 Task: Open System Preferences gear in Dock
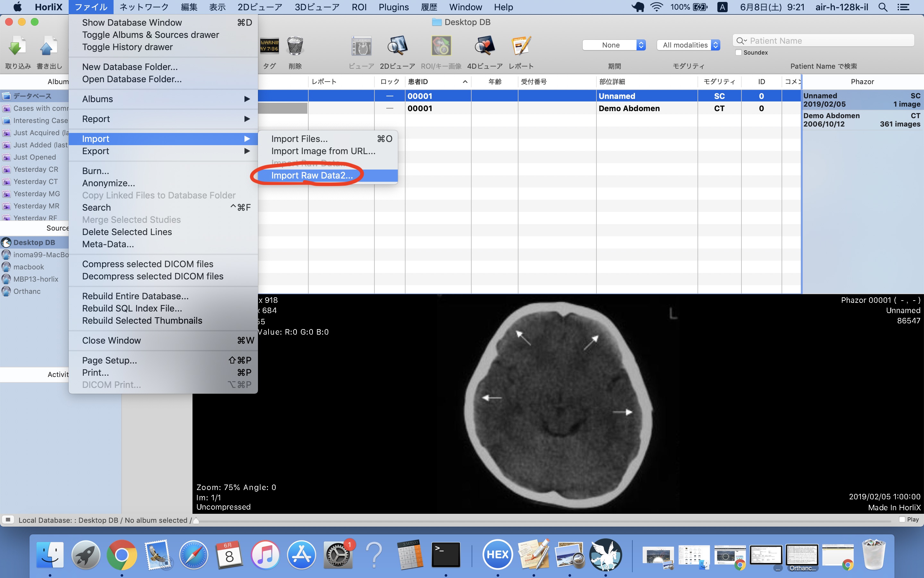click(338, 555)
